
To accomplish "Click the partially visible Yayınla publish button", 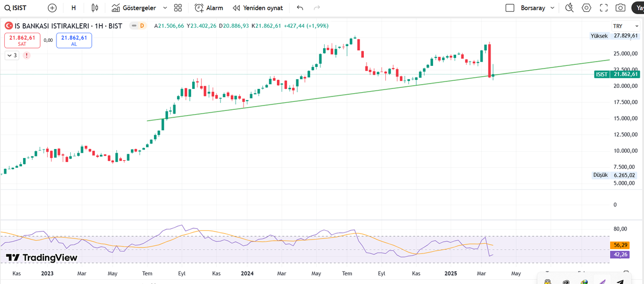I will point(639,8).
